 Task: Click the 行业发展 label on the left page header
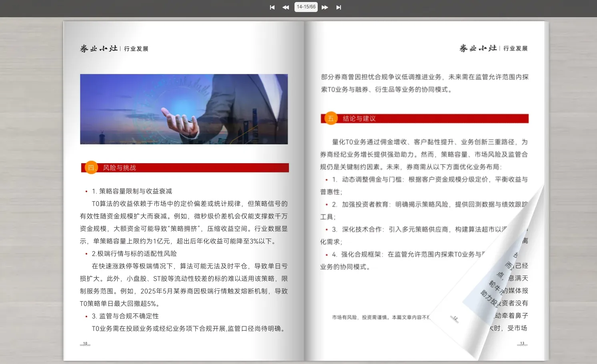(136, 49)
